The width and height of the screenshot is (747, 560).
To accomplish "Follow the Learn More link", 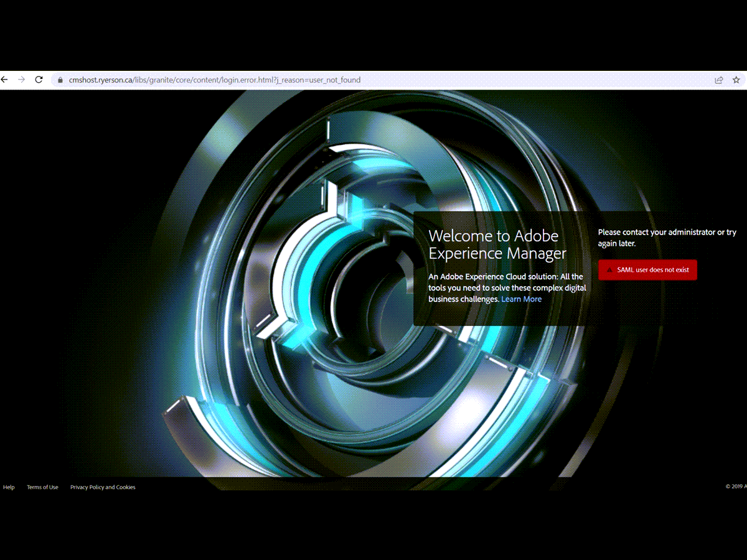I will pyautogui.click(x=521, y=299).
